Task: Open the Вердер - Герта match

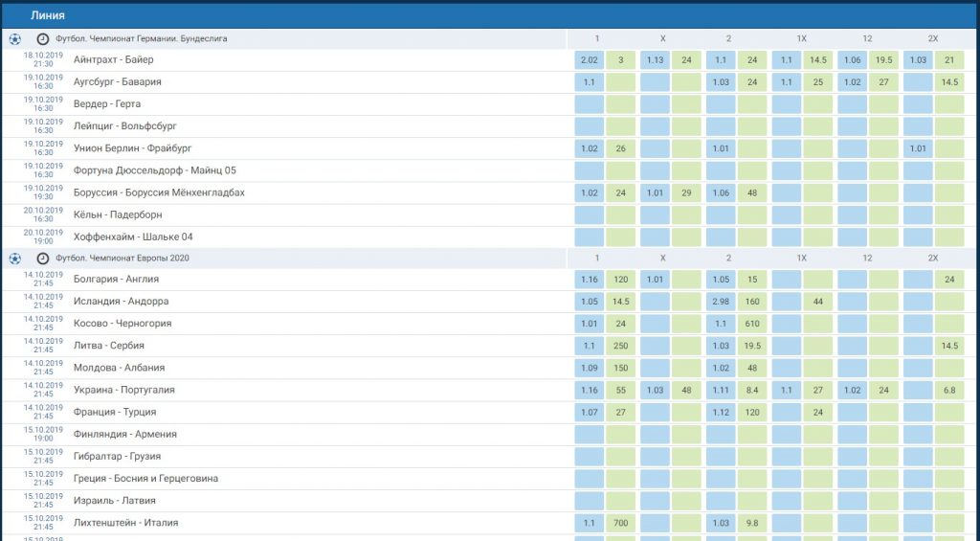Action: (x=107, y=103)
